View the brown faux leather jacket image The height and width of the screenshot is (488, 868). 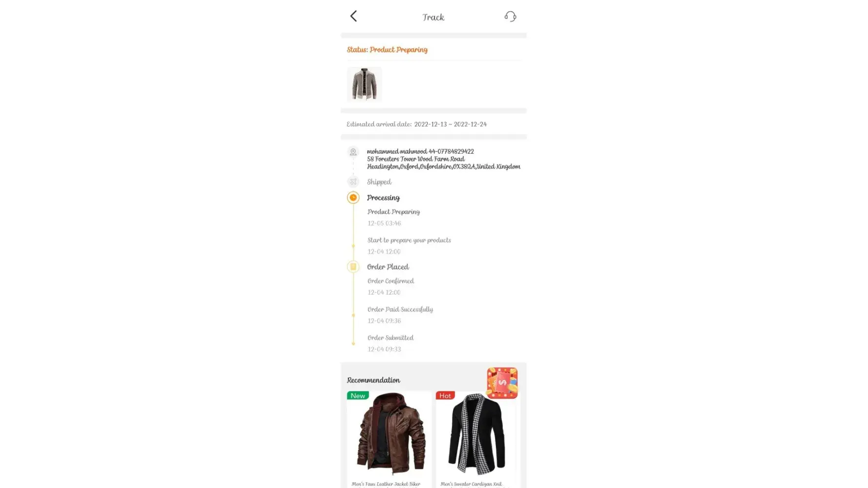(x=389, y=434)
